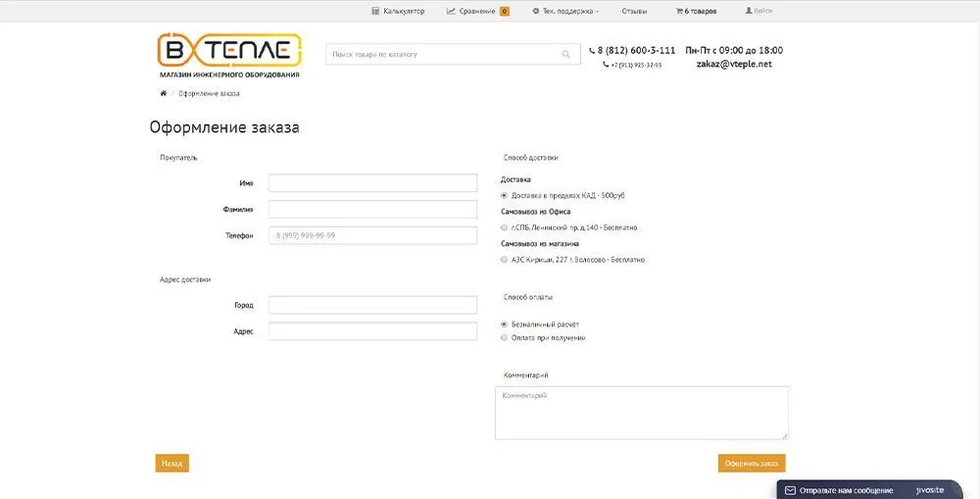
Task: Click into the Комментарий text area
Action: 641,412
